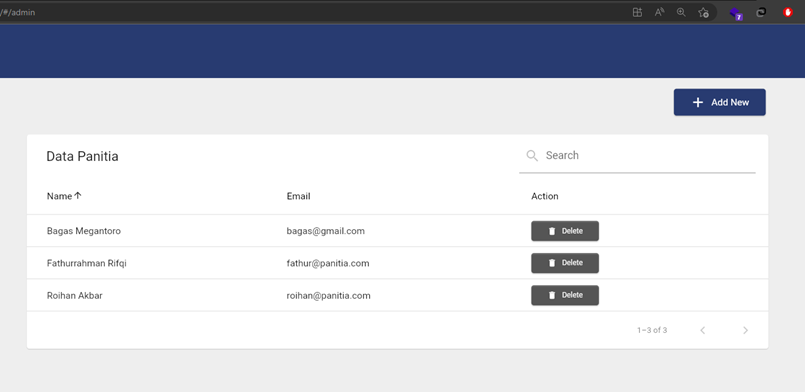Click the email roihan@panitia.com

[x=329, y=296]
